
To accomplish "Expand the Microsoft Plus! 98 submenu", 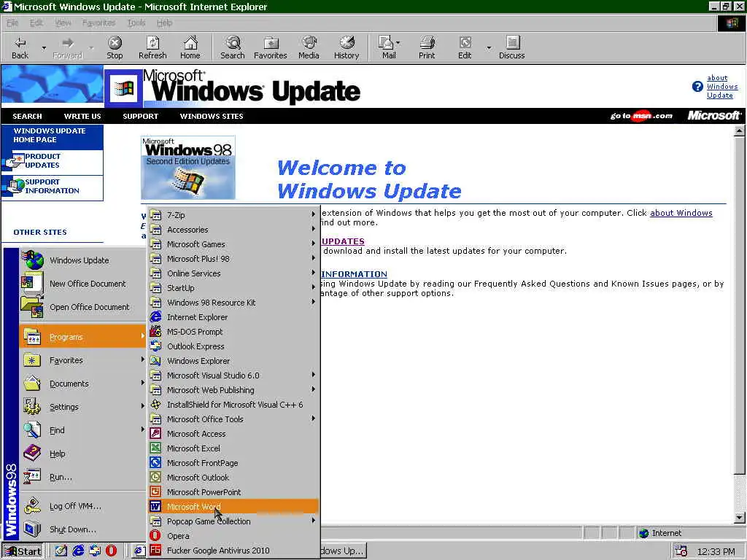I will (233, 259).
